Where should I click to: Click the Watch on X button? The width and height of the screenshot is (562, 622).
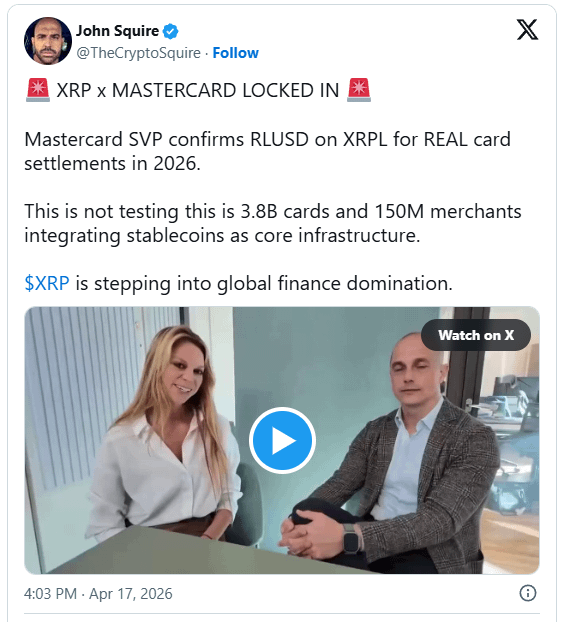click(x=476, y=335)
